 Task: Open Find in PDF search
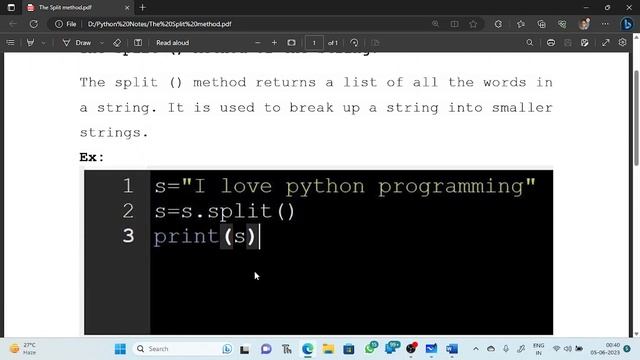coord(529,42)
